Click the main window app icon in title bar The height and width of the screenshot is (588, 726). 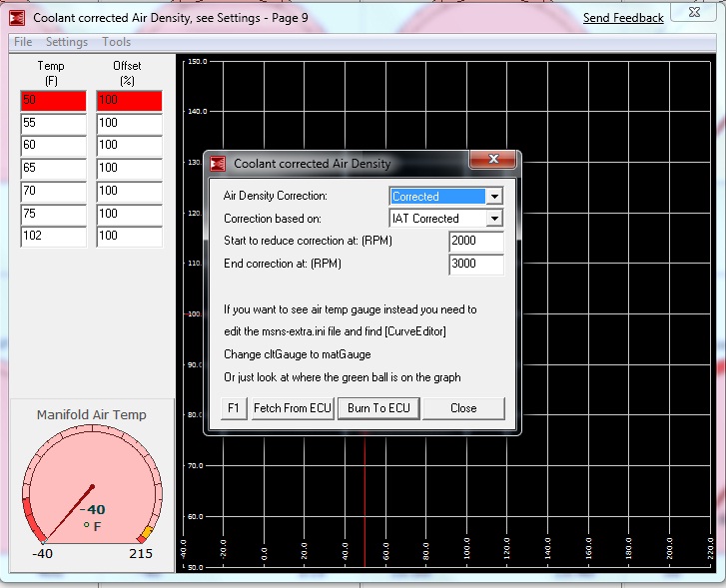(x=17, y=17)
